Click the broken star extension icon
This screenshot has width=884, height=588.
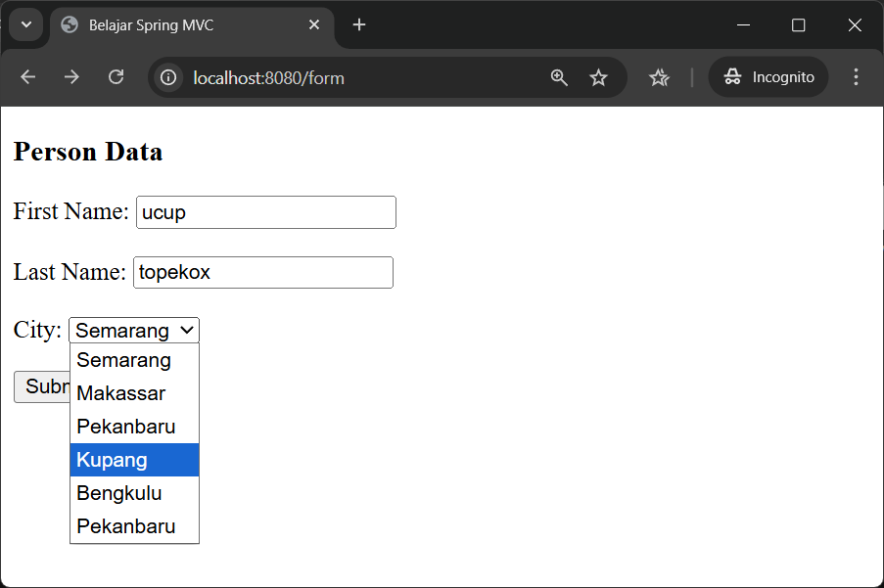pyautogui.click(x=658, y=76)
